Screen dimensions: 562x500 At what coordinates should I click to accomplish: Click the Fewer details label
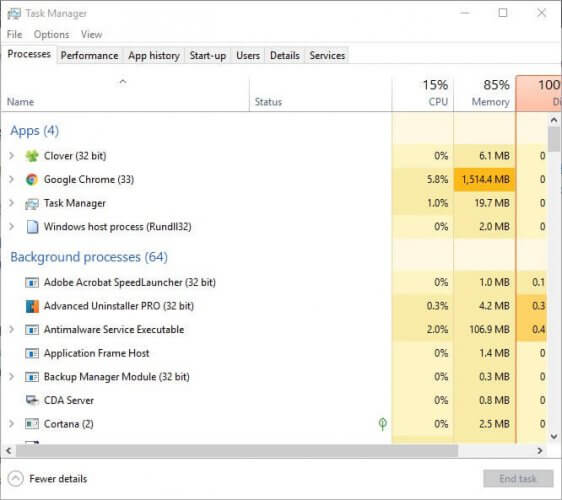pyautogui.click(x=58, y=479)
